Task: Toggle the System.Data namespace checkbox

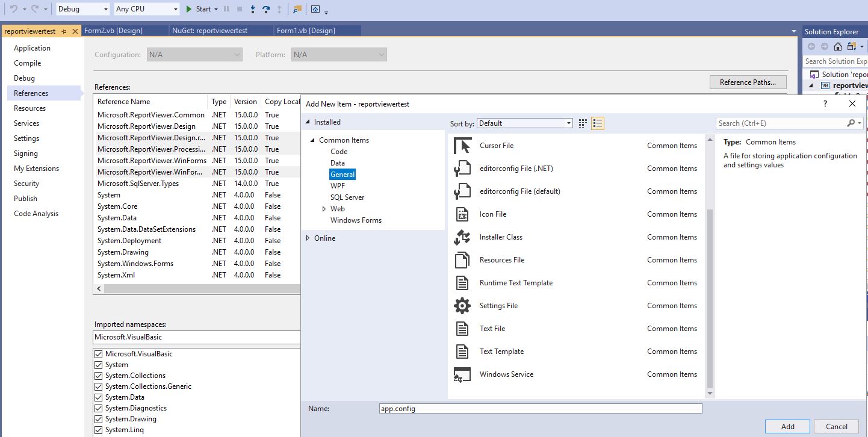Action: tap(99, 397)
